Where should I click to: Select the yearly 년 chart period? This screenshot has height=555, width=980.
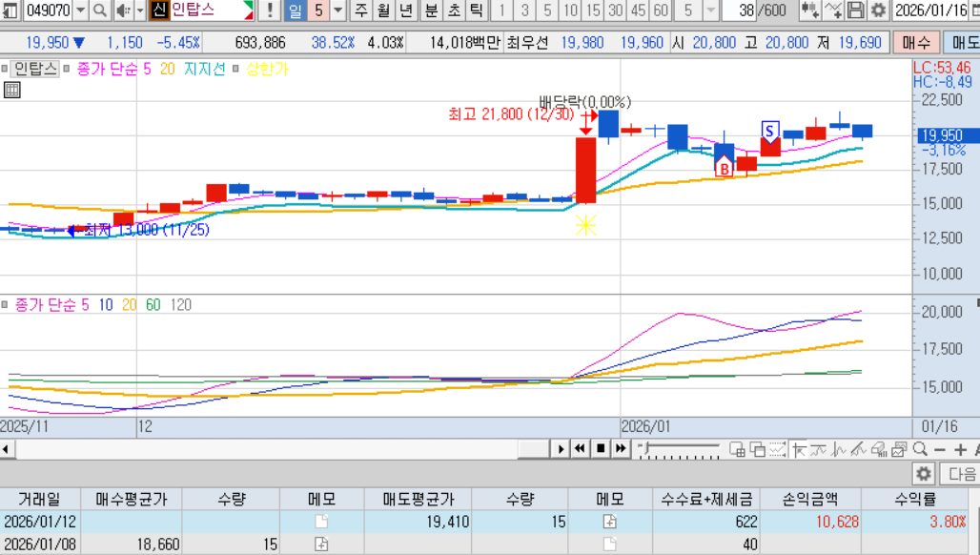coord(406,10)
